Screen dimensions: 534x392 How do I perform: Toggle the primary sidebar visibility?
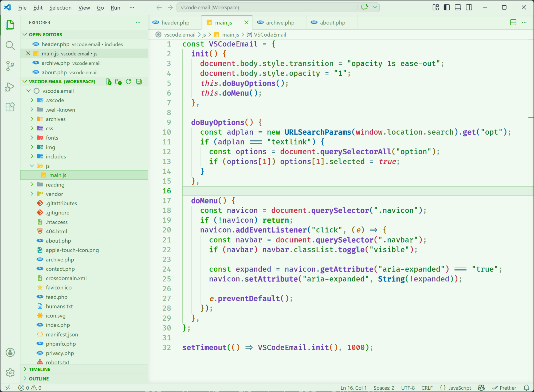coord(446,7)
